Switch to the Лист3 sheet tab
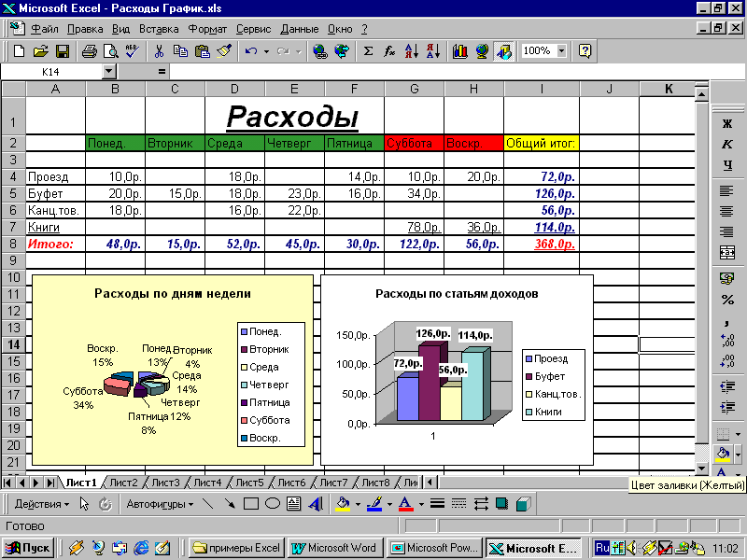The image size is (747, 560). (x=165, y=483)
